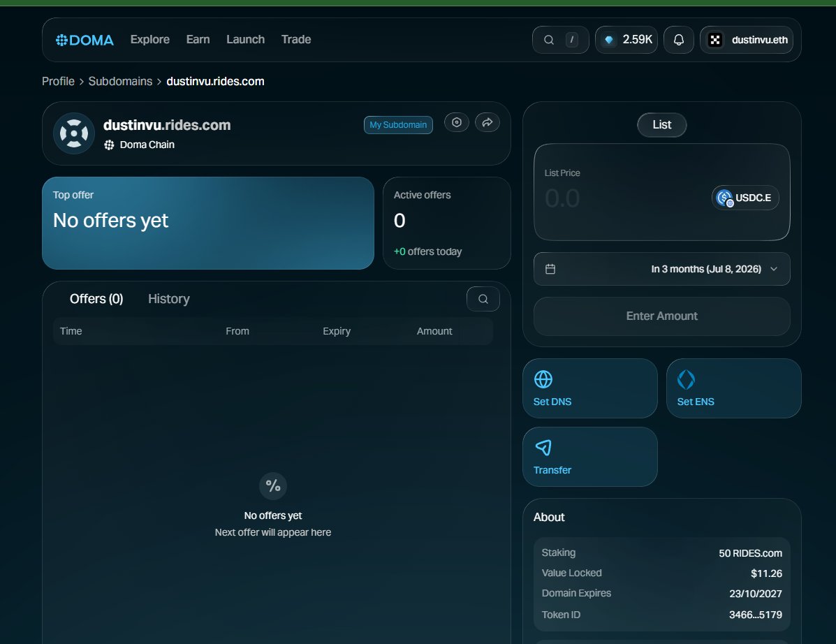The height and width of the screenshot is (644, 836).
Task: Share this subdomain via arrow icon
Action: [x=487, y=123]
